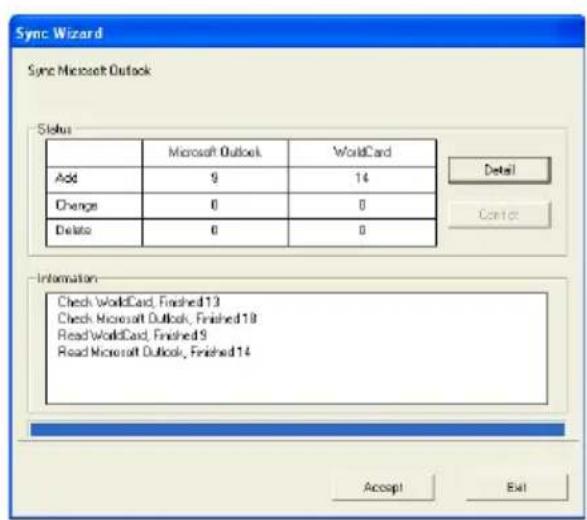Image resolution: width=587 pixels, height=520 pixels.
Task: Select the Delete row label
Action: (x=73, y=230)
